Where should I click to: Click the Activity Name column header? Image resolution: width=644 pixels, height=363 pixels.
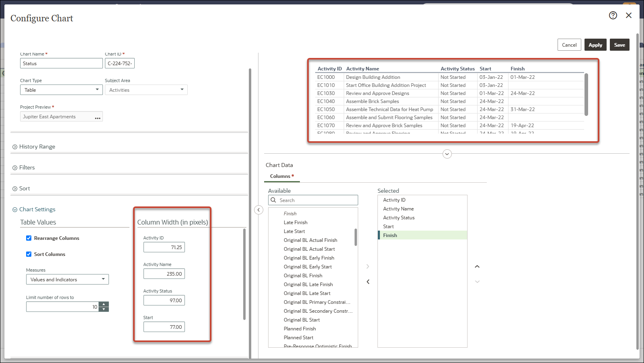tap(363, 69)
